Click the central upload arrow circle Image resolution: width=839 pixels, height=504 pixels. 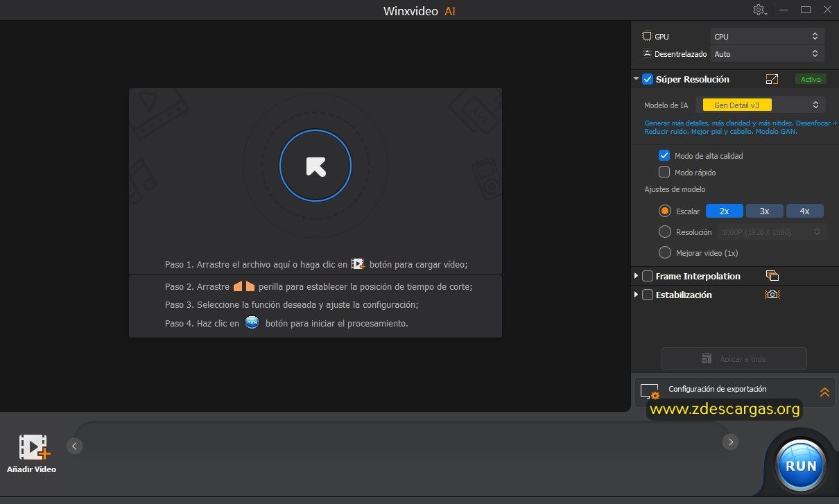315,166
